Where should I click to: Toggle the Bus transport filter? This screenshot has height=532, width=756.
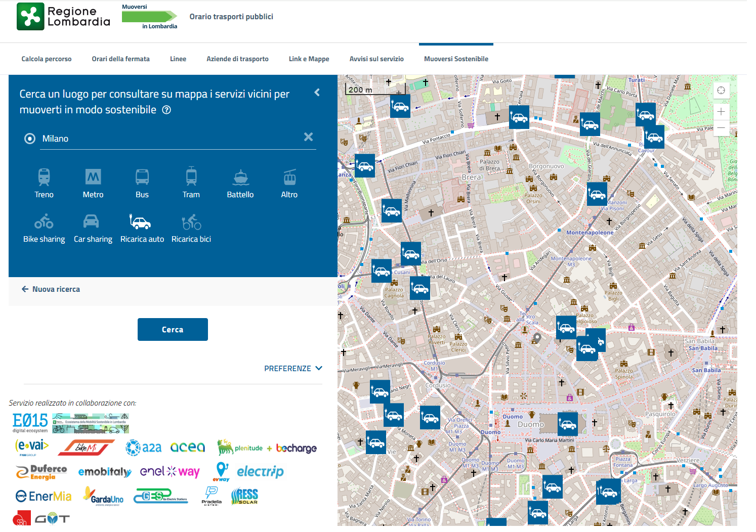coord(142,178)
